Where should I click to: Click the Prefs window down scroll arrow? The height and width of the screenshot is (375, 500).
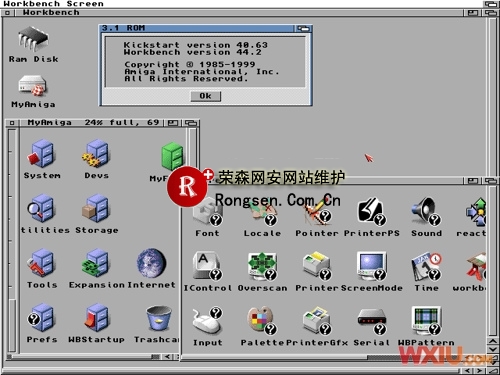(493, 349)
